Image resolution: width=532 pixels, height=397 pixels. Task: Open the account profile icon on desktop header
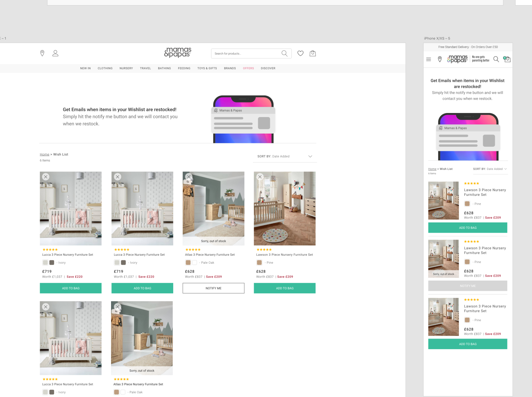pyautogui.click(x=56, y=53)
